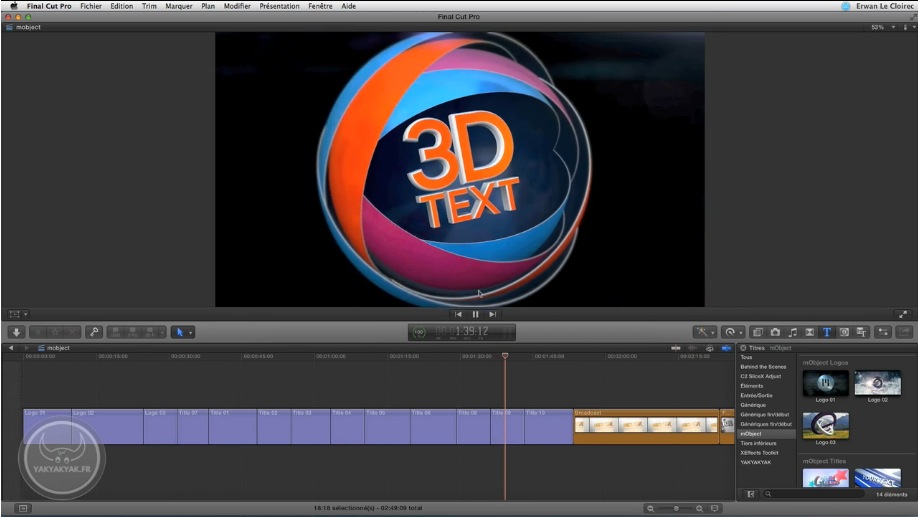Click the Keyword editor key icon

click(94, 332)
